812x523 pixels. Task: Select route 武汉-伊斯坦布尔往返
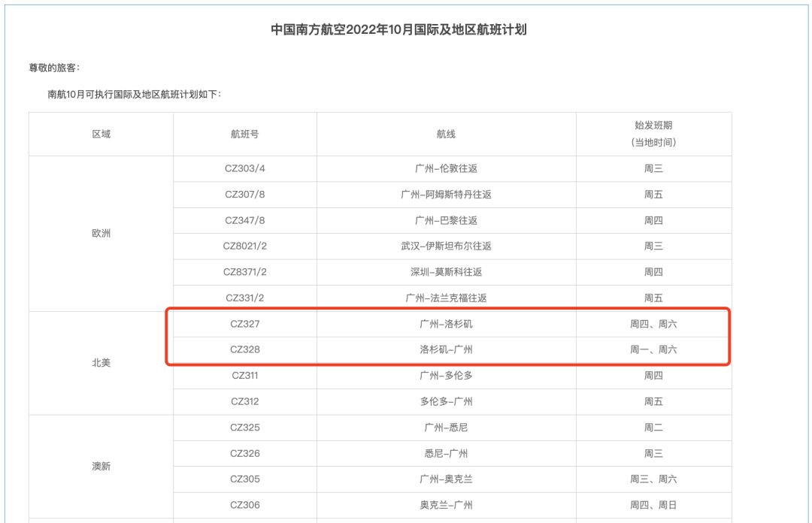pos(446,246)
